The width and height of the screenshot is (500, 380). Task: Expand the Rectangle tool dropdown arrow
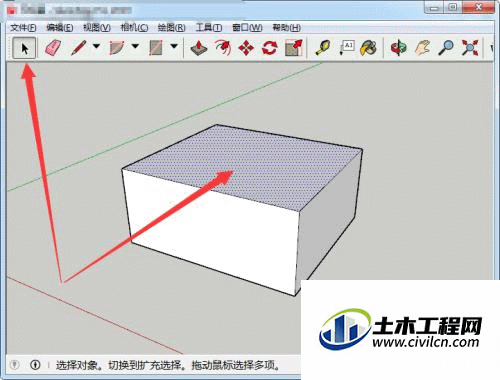point(174,46)
